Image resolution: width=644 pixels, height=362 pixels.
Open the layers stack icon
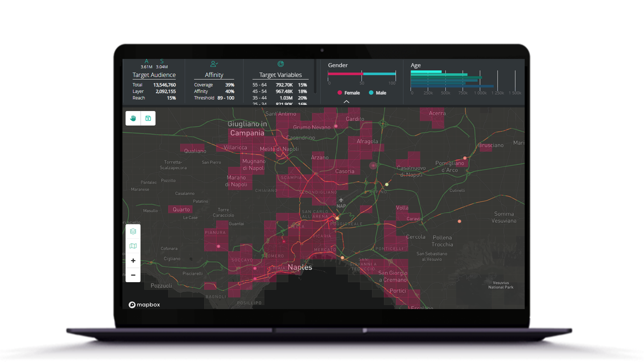pos(133,231)
